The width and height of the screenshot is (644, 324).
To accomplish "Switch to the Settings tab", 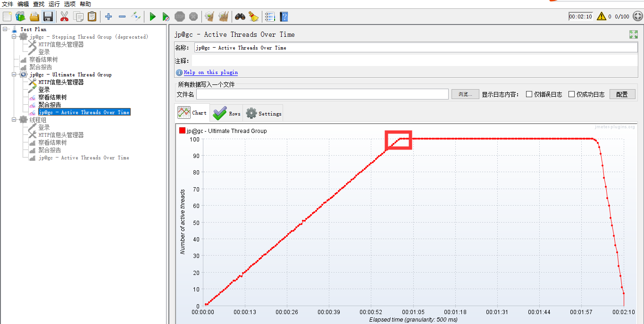I will [263, 113].
